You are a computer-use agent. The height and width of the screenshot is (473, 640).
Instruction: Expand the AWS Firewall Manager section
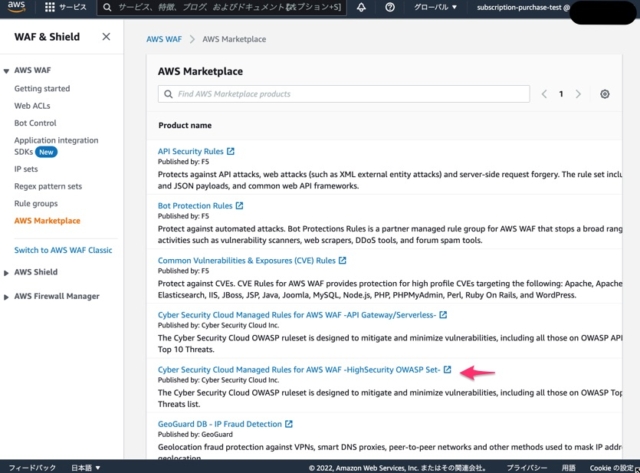click(6, 297)
